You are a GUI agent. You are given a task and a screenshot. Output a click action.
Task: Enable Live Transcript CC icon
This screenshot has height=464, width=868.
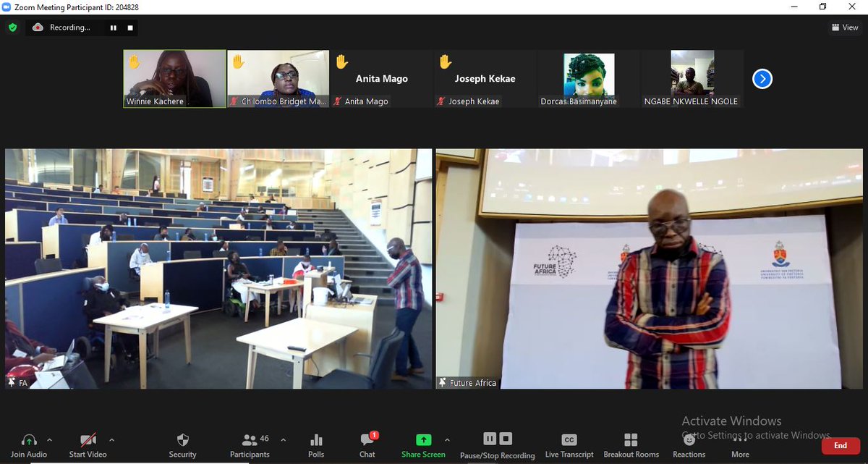click(569, 439)
